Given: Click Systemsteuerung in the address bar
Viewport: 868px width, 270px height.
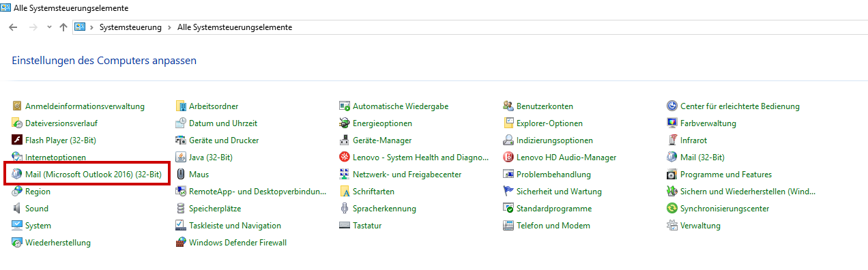Looking at the screenshot, I should coord(130,27).
